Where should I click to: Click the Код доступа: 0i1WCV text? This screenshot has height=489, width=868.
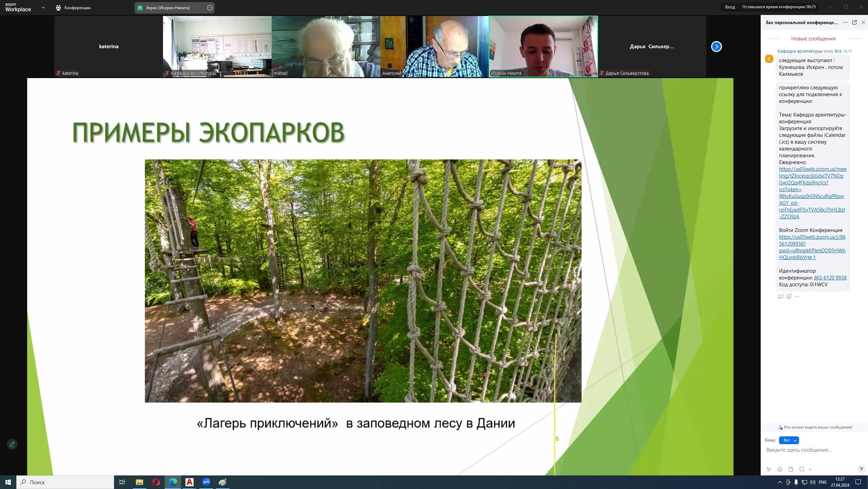point(803,285)
